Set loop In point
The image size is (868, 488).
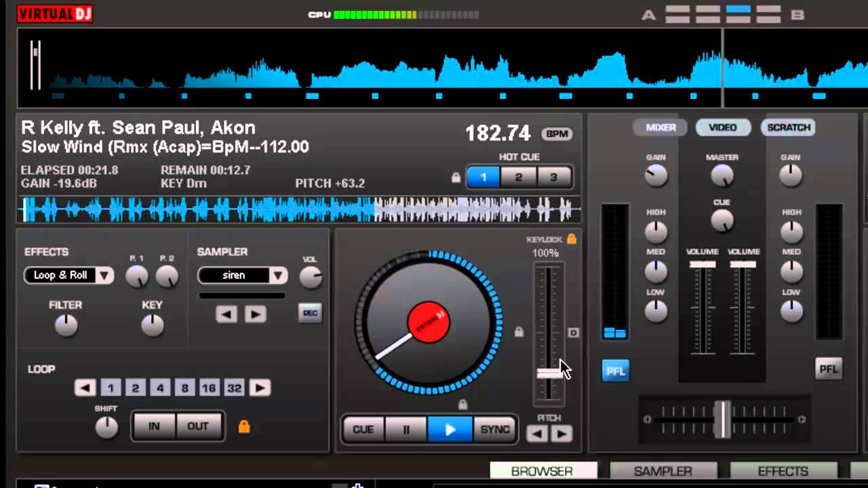point(154,426)
